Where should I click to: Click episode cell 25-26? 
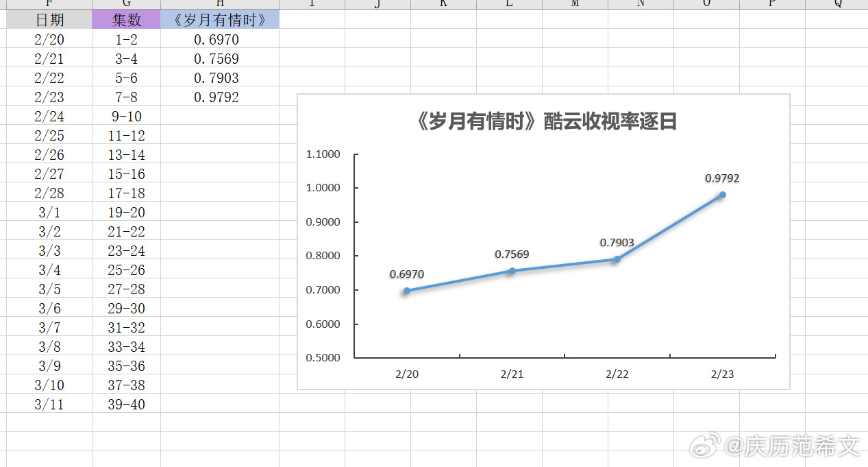tap(127, 270)
